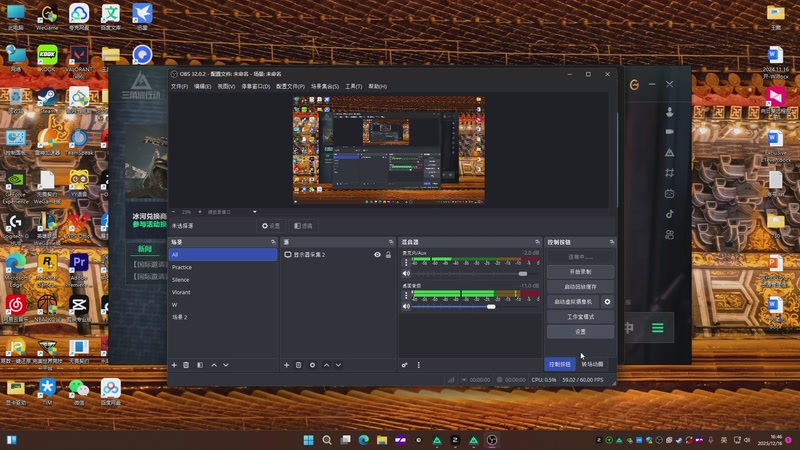
Task: Adjust the 麦克风/Aux volume slider
Action: click(x=522, y=274)
